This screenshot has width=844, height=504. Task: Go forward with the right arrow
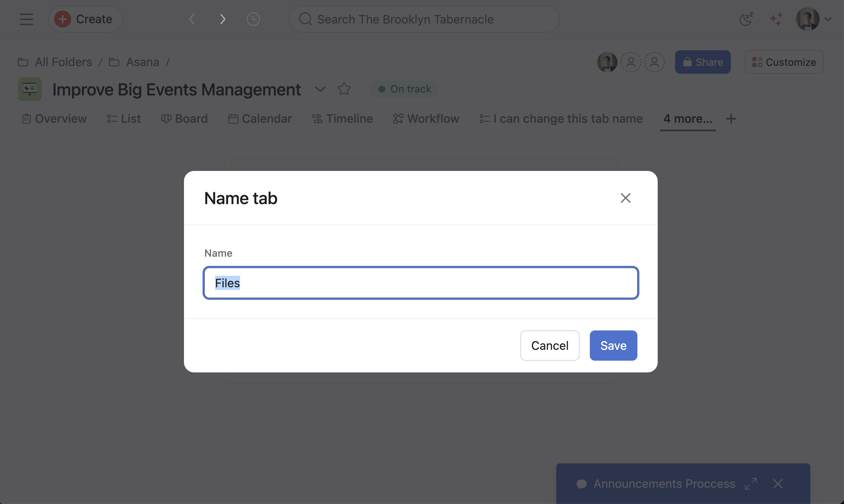[222, 19]
